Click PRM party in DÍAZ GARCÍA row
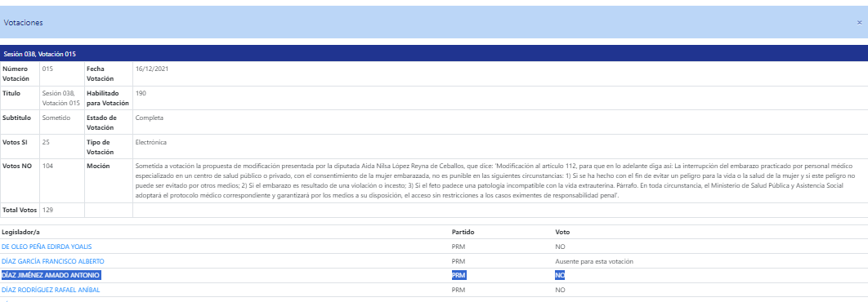Viewport: 868px width, 302px height. point(459,261)
